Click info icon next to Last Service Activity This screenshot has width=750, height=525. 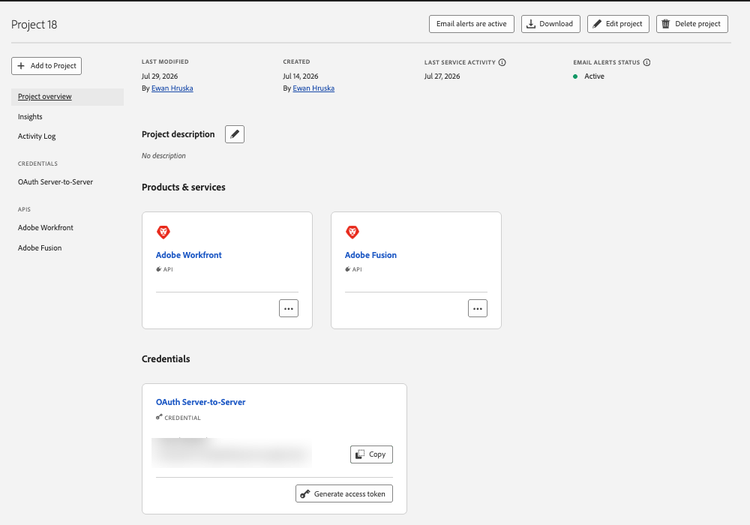click(502, 62)
